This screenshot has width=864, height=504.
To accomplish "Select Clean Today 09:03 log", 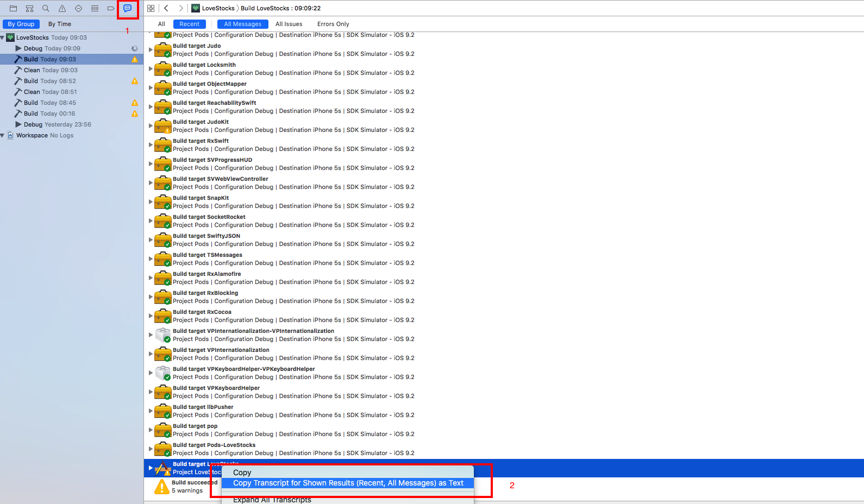I will click(x=72, y=70).
